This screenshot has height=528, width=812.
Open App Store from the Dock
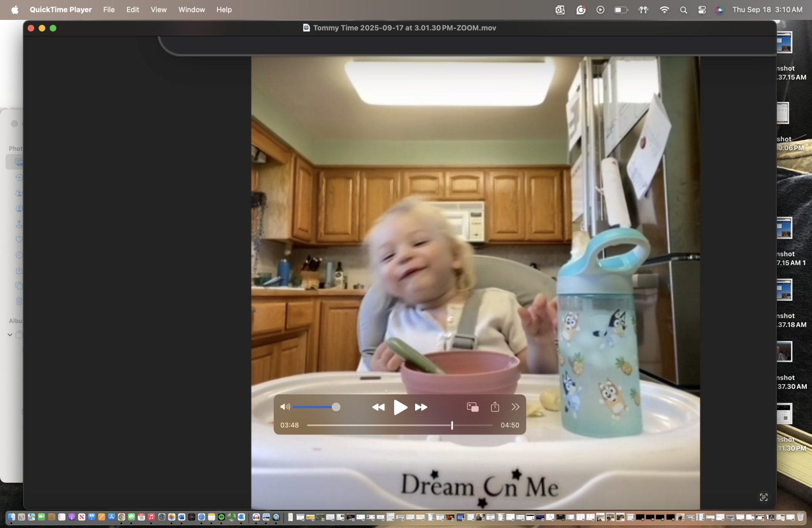coord(111,517)
